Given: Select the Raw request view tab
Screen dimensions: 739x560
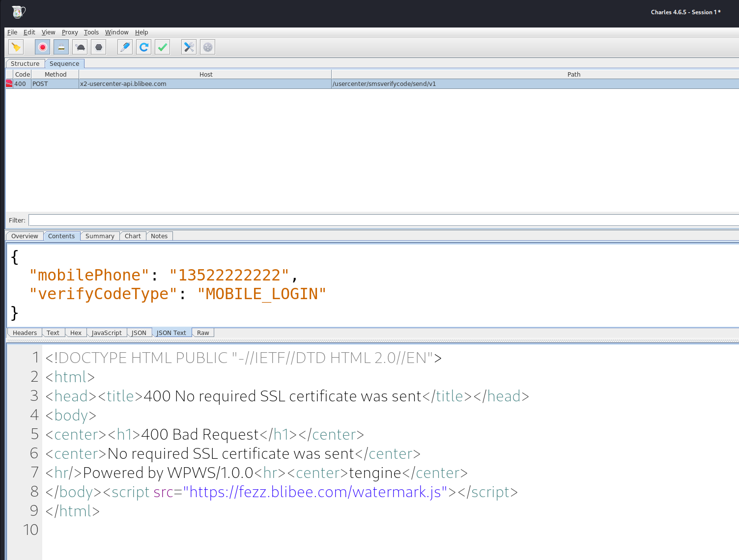Looking at the screenshot, I should (203, 333).
